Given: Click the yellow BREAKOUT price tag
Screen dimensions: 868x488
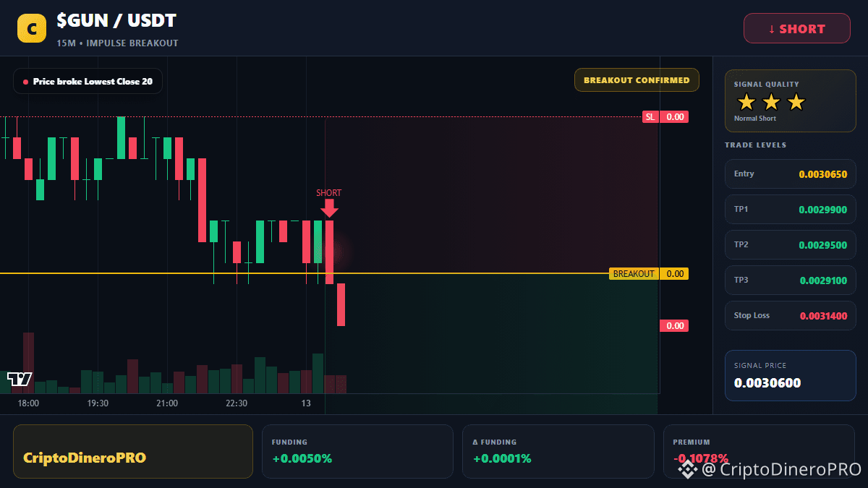Looking at the screenshot, I should point(649,273).
